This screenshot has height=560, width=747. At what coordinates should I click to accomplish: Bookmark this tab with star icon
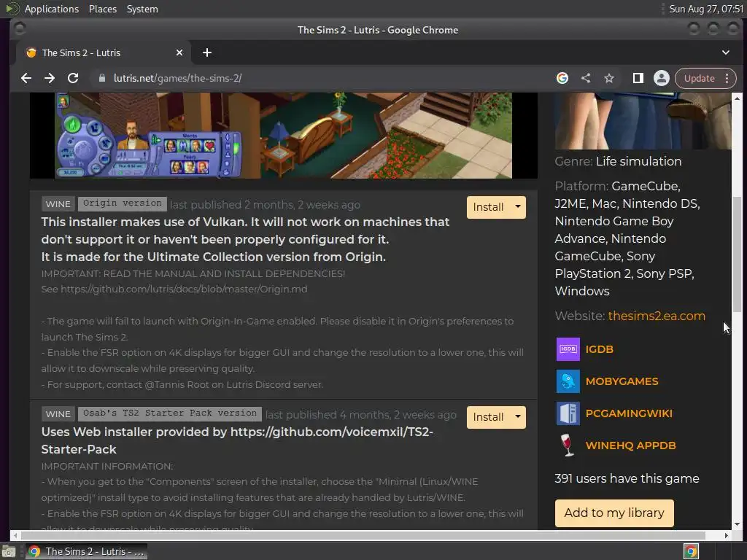point(609,78)
